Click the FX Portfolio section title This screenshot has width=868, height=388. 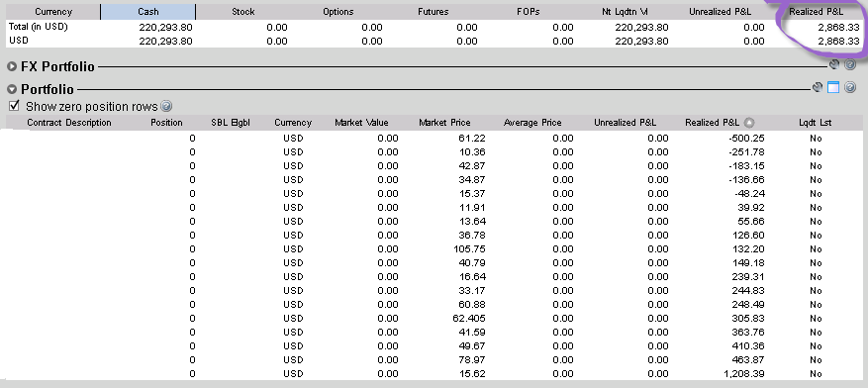(x=57, y=67)
